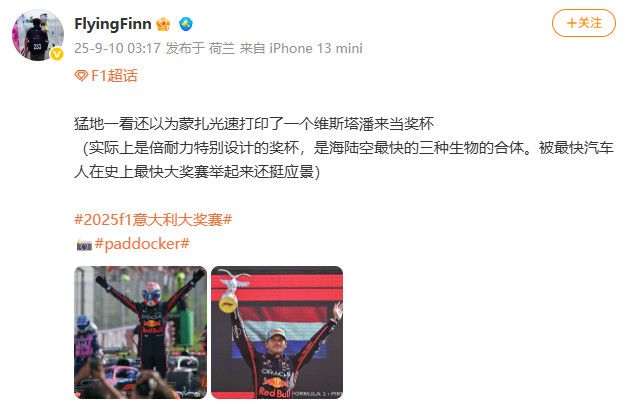627x411 pixels.
Task: Click the crown membership badge icon
Action: (163, 24)
